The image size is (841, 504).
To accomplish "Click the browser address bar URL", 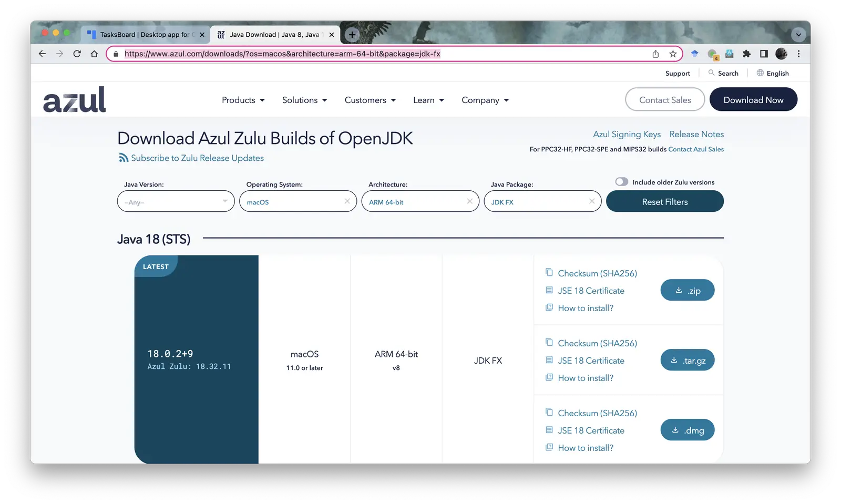I will click(x=282, y=54).
